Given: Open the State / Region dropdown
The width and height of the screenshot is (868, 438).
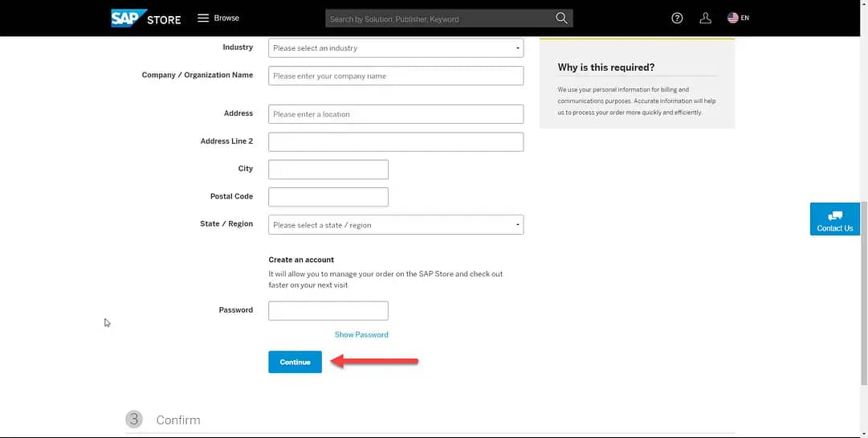Looking at the screenshot, I should pos(396,225).
